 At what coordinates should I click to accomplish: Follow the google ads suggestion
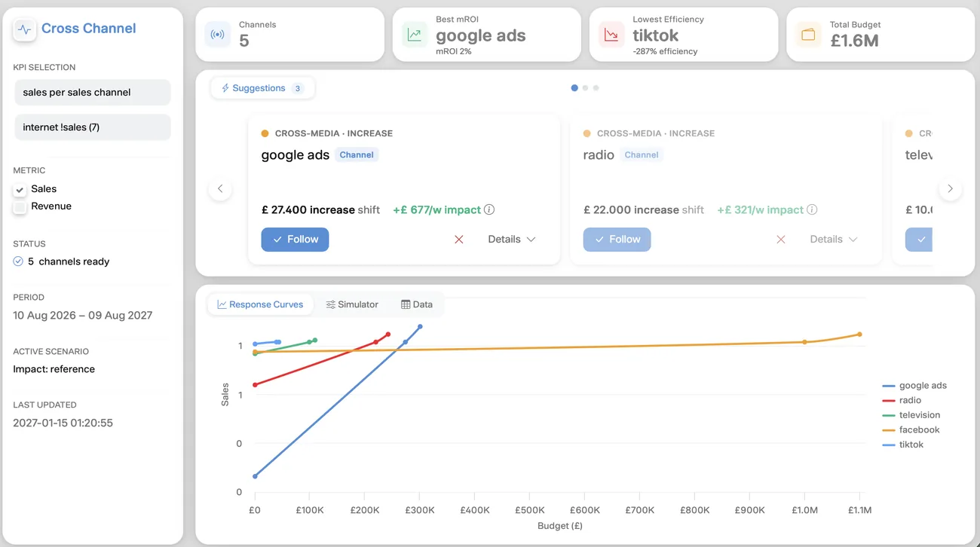coord(295,240)
